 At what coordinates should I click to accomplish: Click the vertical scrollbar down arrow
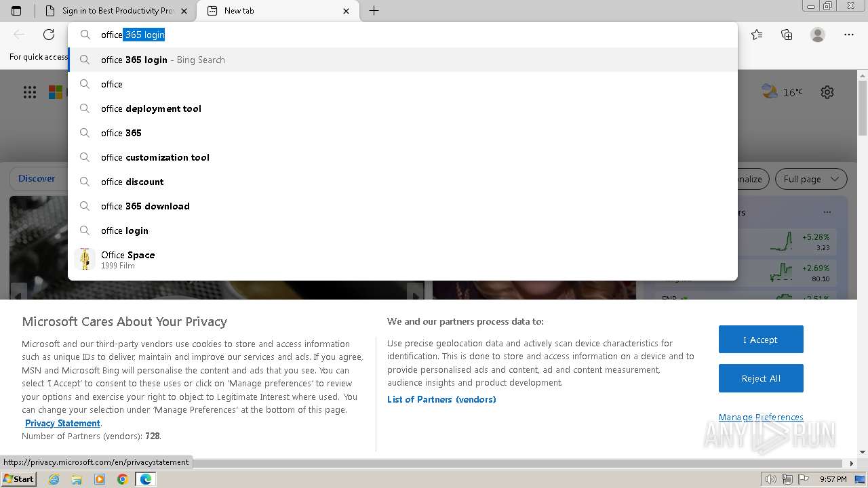[x=863, y=452]
